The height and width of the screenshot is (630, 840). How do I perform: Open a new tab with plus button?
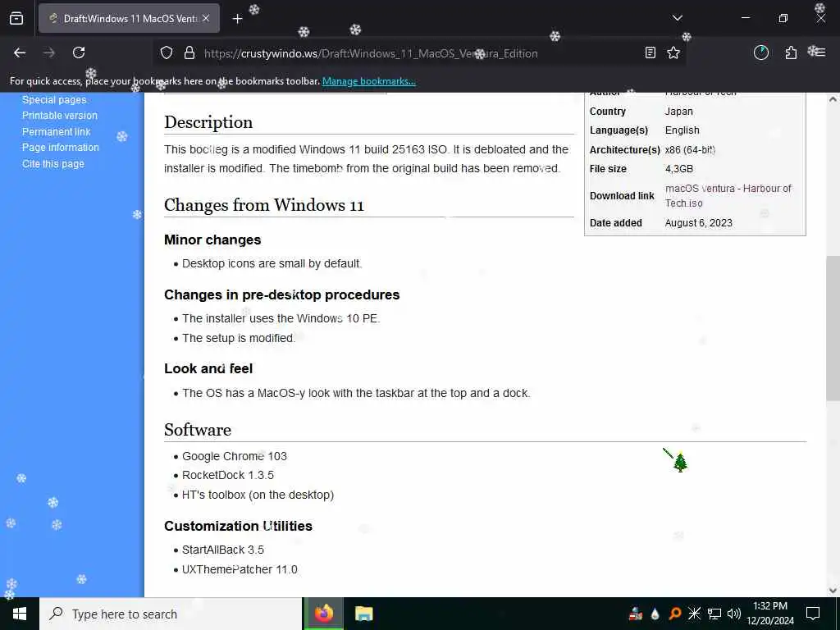[237, 19]
